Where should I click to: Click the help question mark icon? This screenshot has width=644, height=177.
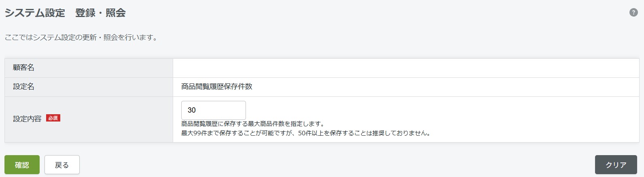(633, 13)
